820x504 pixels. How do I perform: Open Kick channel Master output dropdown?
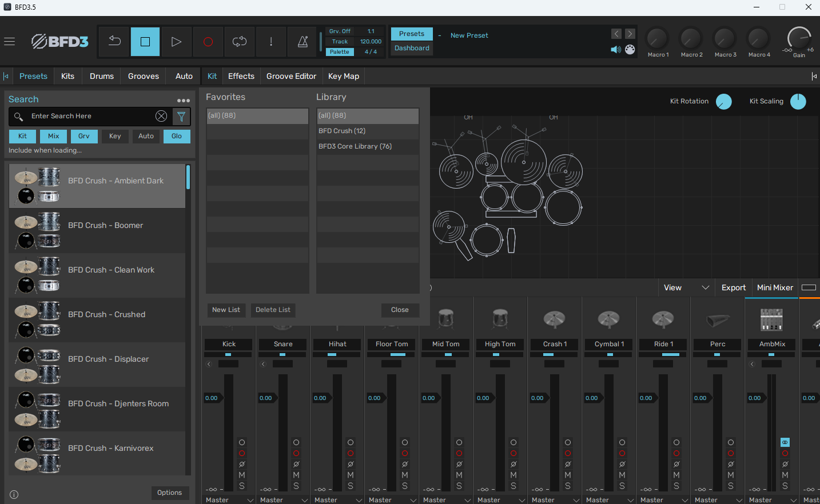229,500
